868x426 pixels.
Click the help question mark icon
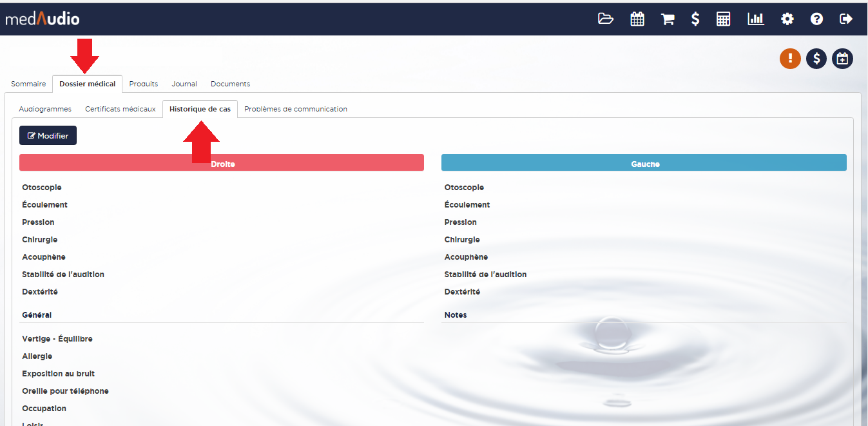point(816,19)
